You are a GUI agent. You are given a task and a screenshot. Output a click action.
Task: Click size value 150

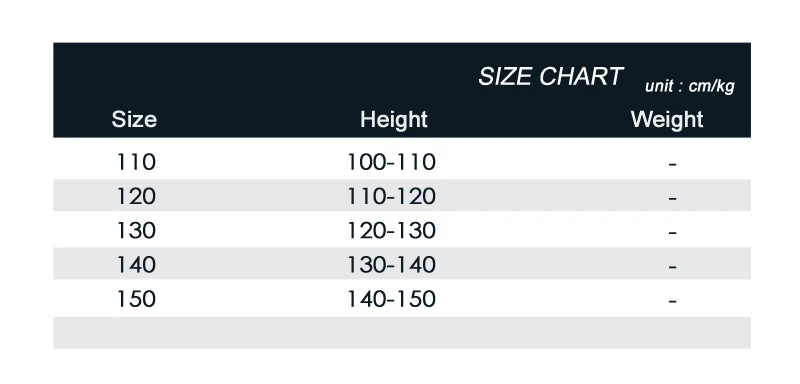[136, 299]
